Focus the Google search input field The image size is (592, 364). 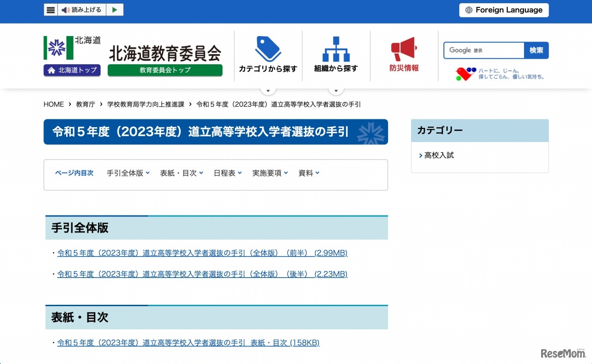pyautogui.click(x=484, y=50)
